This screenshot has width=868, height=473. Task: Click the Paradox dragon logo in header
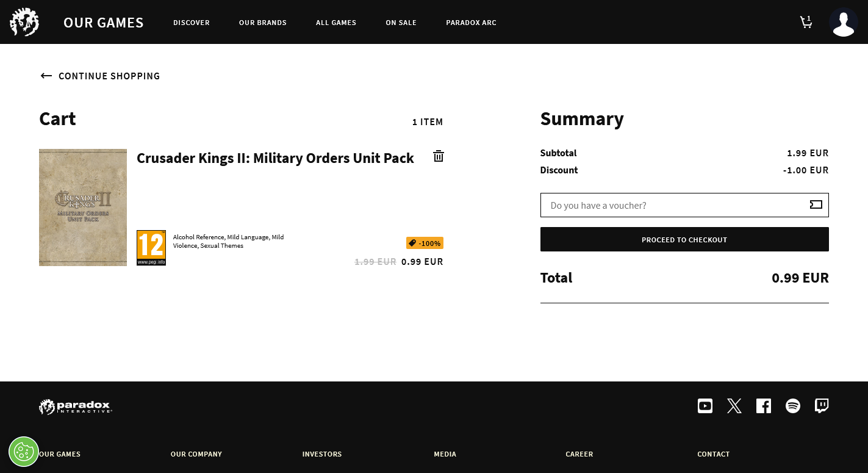coord(24,22)
